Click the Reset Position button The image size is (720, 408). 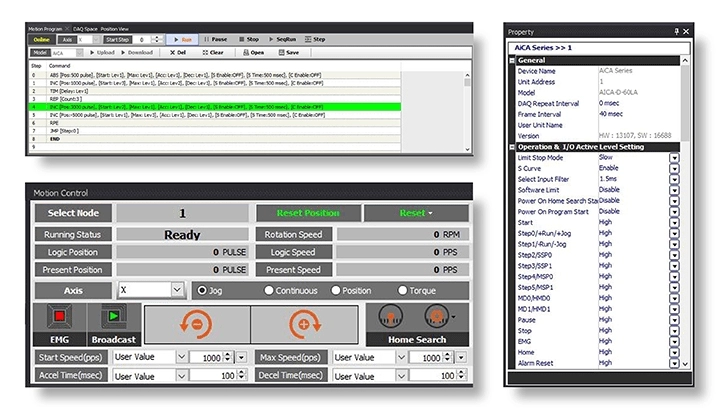tap(306, 213)
